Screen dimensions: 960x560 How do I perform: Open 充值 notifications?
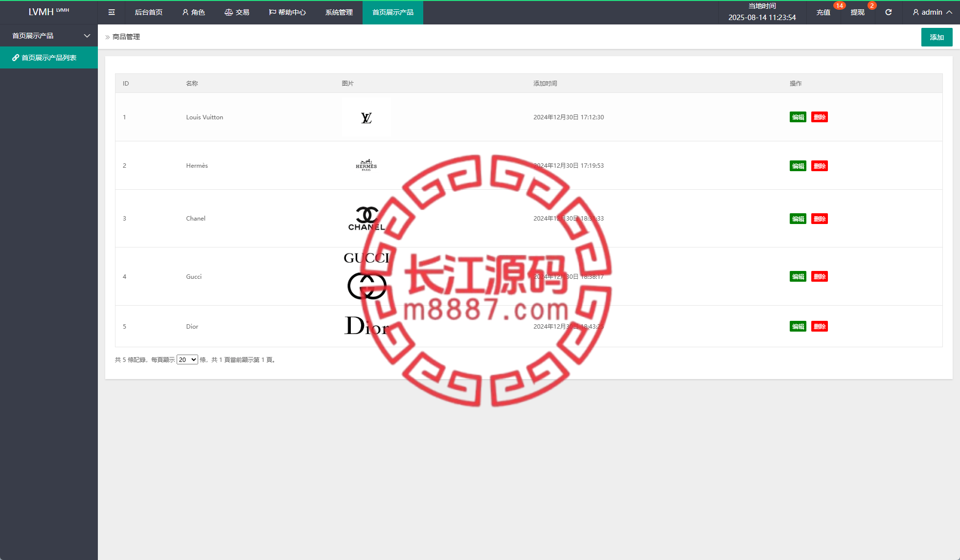click(x=823, y=12)
